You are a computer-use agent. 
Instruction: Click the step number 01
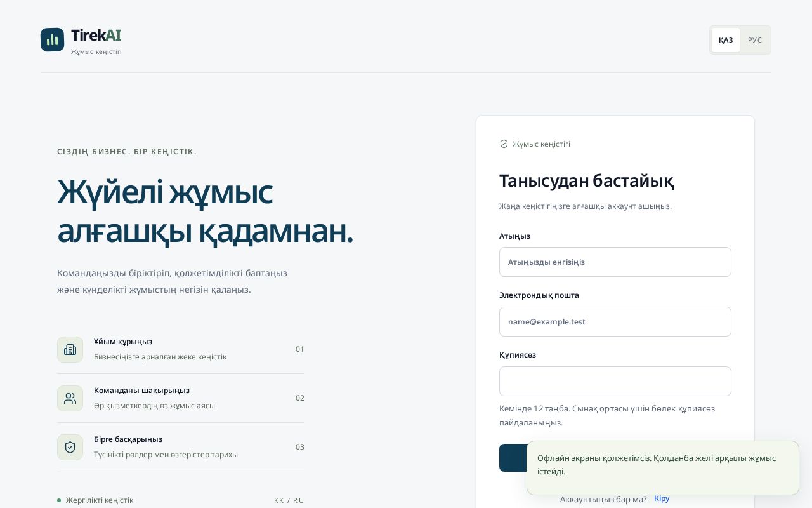[300, 349]
